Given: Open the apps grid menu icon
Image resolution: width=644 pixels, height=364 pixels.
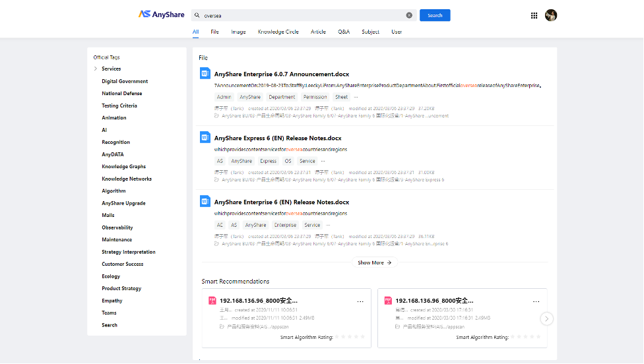Looking at the screenshot, I should tap(534, 16).
